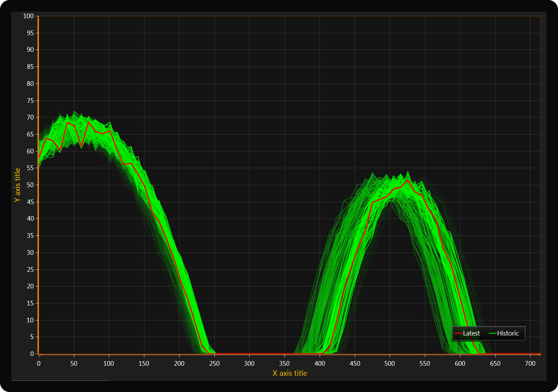
Task: Click the 50 tick label on Y axis
Action: (30, 185)
